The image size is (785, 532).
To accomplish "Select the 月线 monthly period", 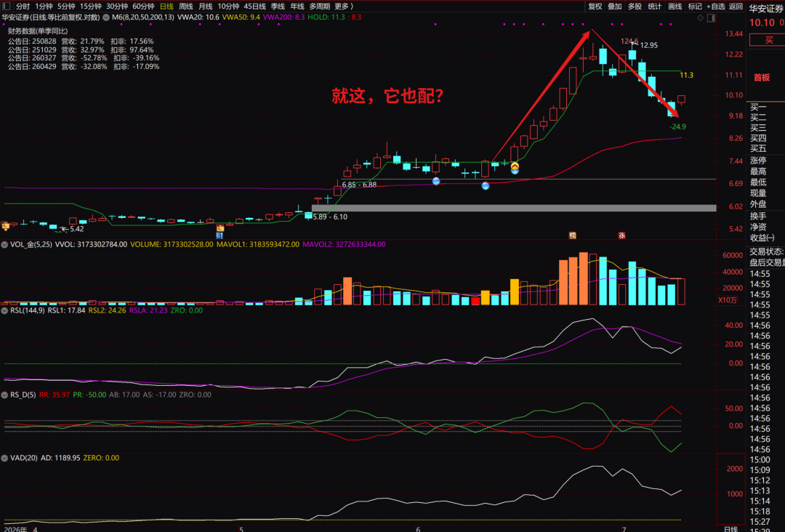I will (205, 7).
